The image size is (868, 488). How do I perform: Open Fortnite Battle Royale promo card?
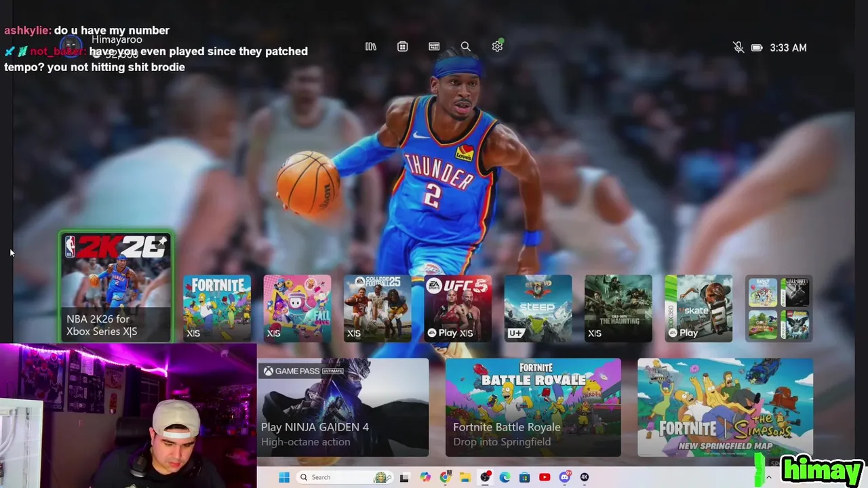point(533,407)
